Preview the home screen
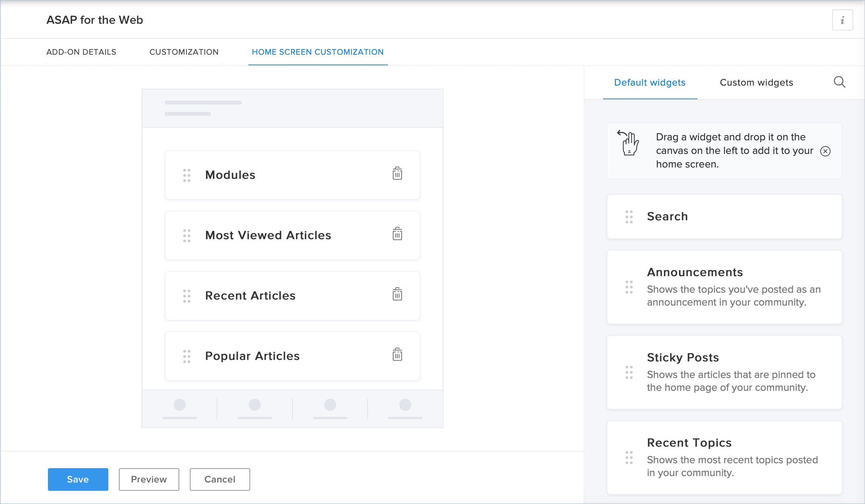The height and width of the screenshot is (504, 865). (x=149, y=479)
